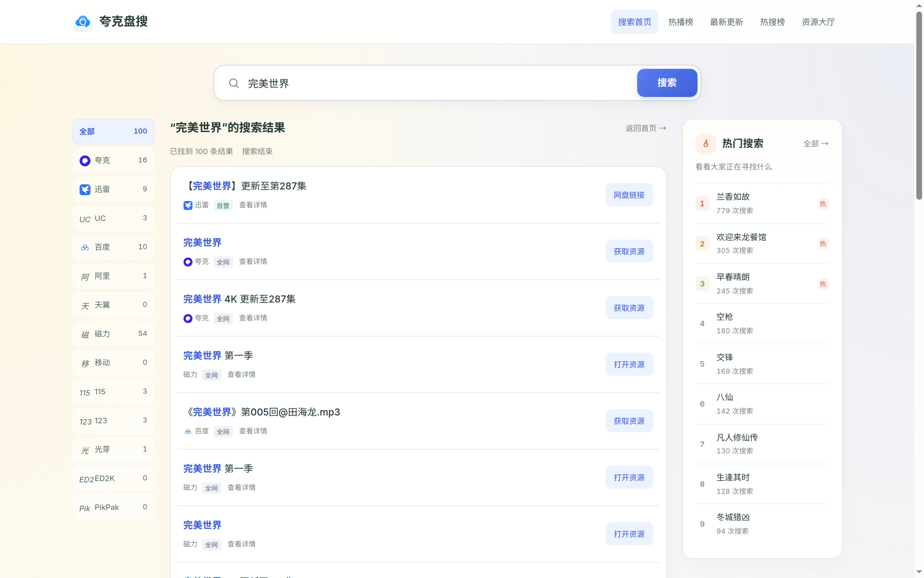Click the scrollbar down arrow
The image size is (924, 578).
click(x=919, y=572)
